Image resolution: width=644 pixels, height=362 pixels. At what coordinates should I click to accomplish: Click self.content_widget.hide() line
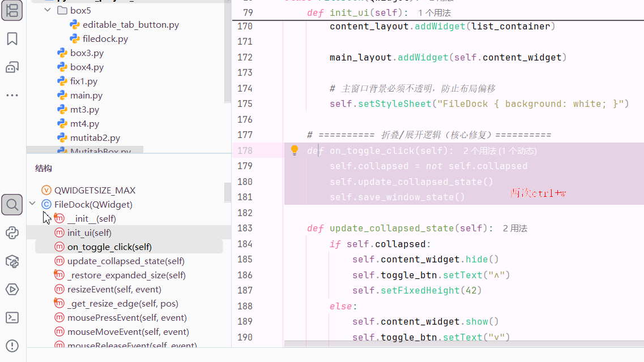click(425, 259)
